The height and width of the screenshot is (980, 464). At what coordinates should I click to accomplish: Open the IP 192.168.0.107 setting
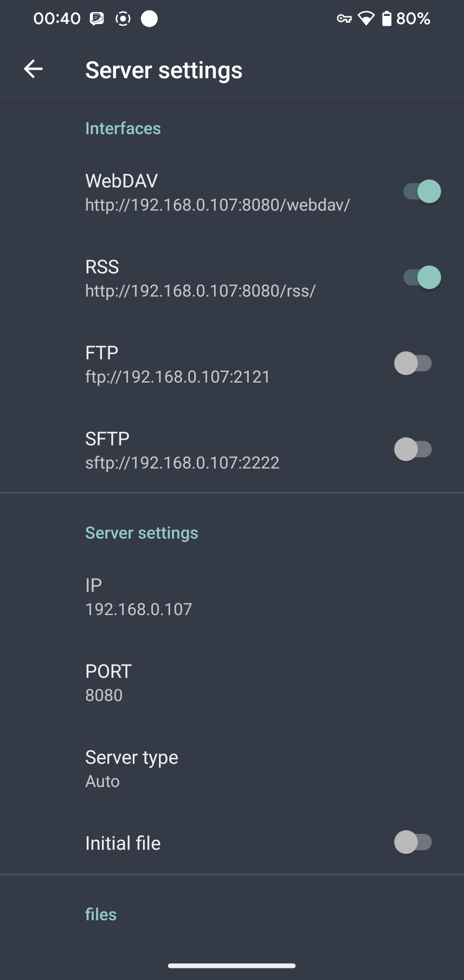click(138, 597)
